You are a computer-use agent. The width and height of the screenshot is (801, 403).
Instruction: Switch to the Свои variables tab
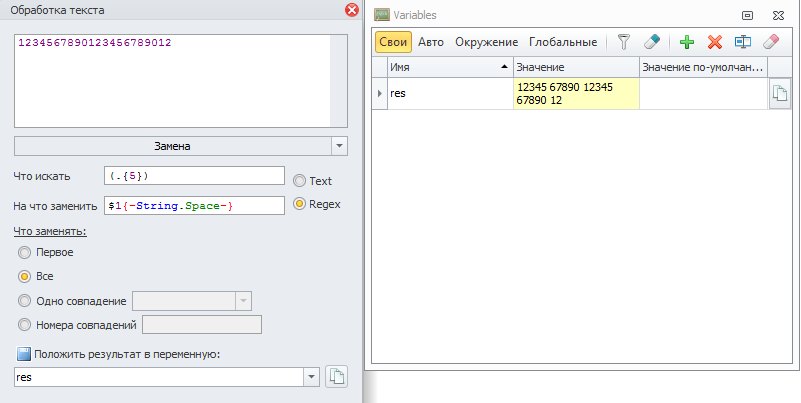(393, 42)
